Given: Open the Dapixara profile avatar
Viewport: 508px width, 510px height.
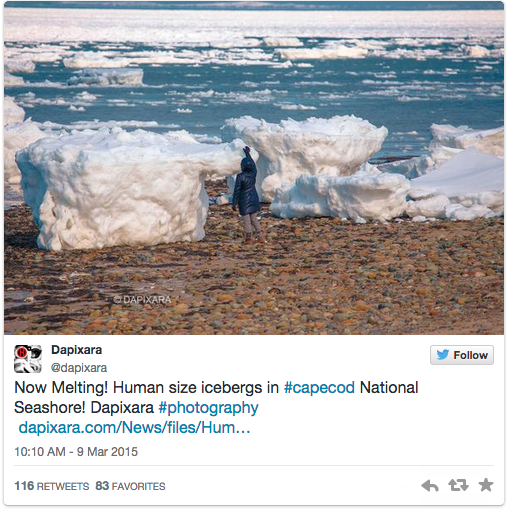Looking at the screenshot, I should coord(28,359).
